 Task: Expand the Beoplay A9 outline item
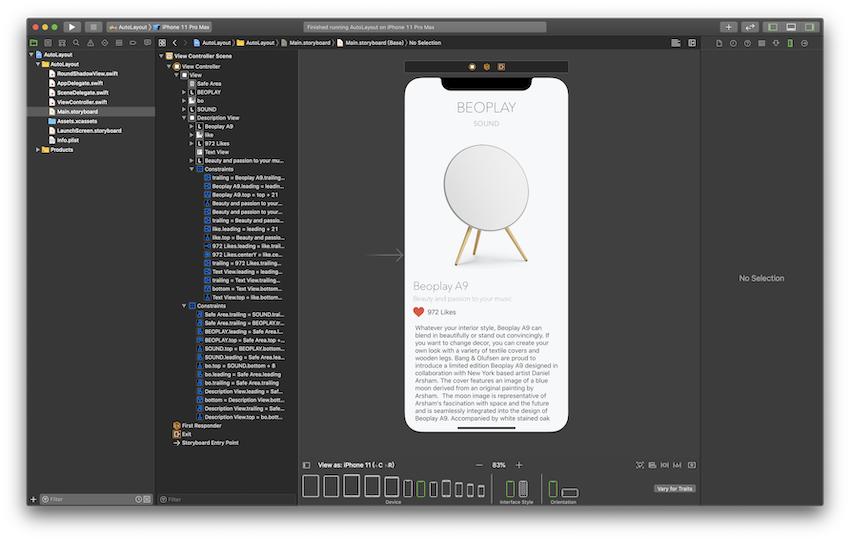pos(191,126)
